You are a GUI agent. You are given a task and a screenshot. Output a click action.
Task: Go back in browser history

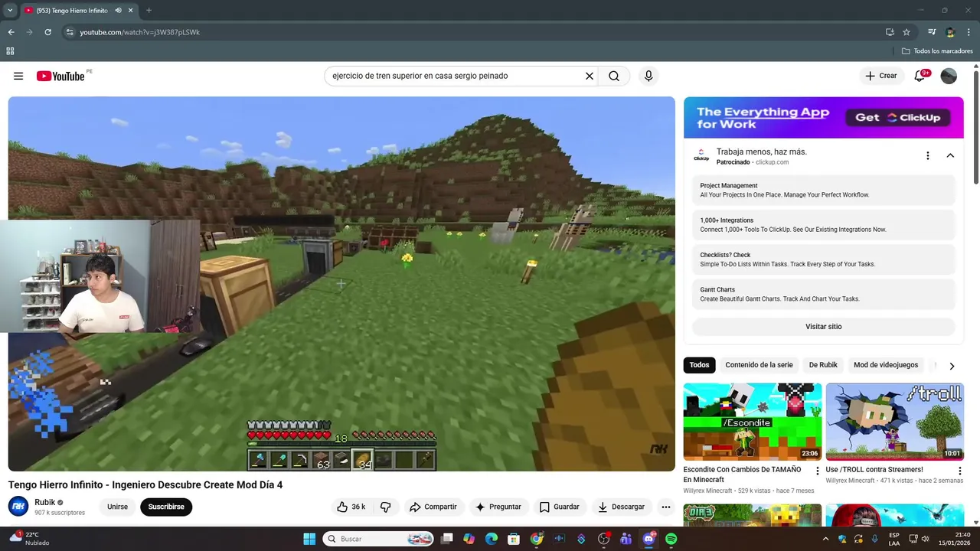pos(11,32)
